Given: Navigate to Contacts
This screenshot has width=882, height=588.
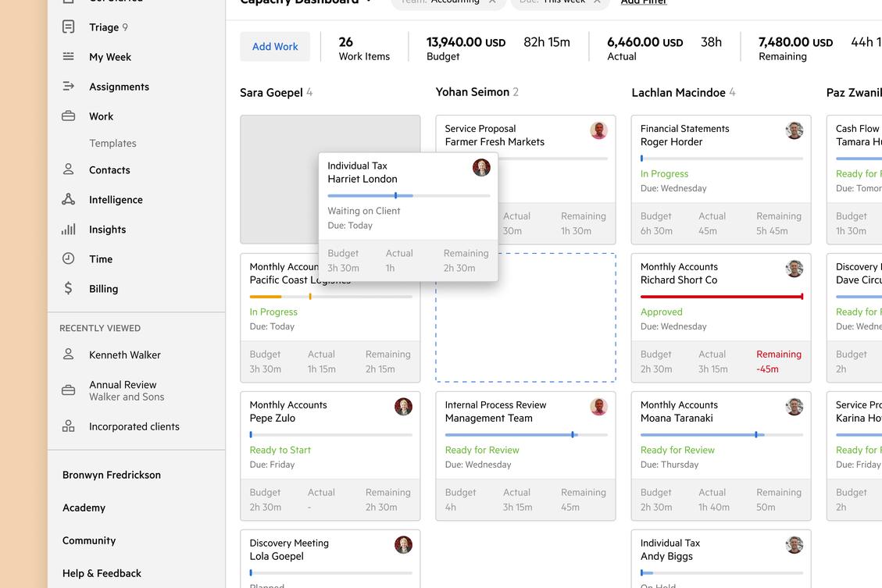Looking at the screenshot, I should pyautogui.click(x=109, y=169).
